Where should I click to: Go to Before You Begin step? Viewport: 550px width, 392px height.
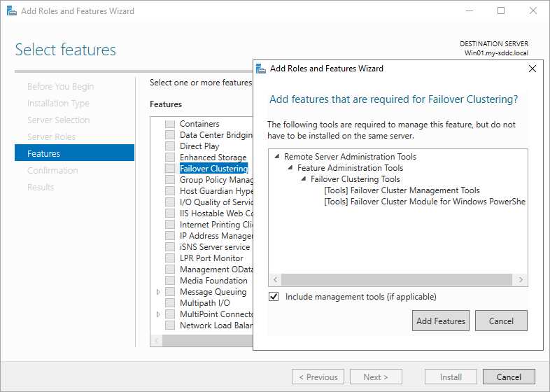[x=60, y=86]
